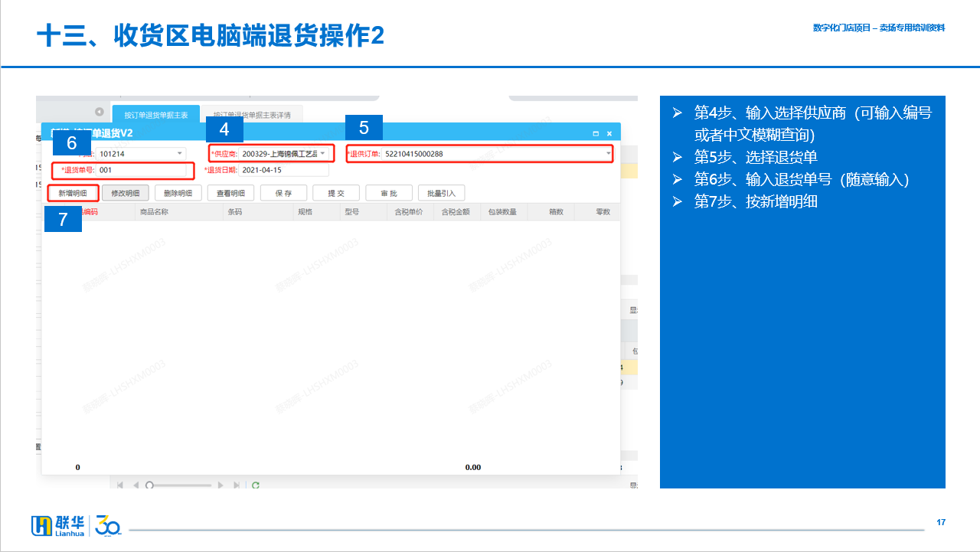Click the pager slider handle
Image resolution: width=980 pixels, height=552 pixels.
(x=150, y=485)
